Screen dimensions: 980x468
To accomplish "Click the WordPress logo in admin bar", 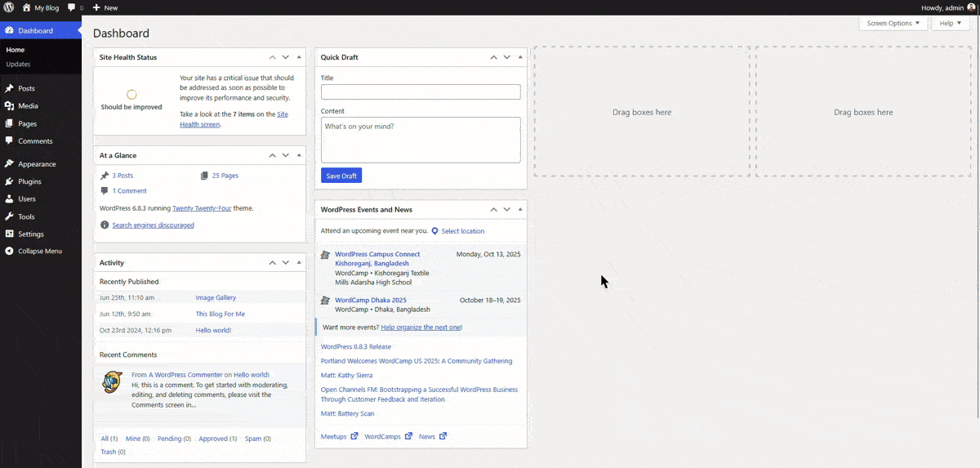I will pos(8,7).
